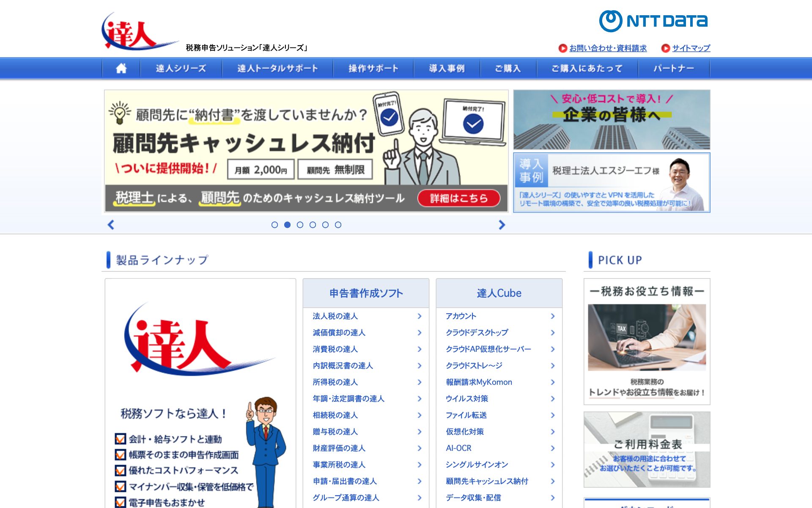Click chevron next to 所得税の達人
Image resolution: width=812 pixels, height=508 pixels.
tap(420, 382)
